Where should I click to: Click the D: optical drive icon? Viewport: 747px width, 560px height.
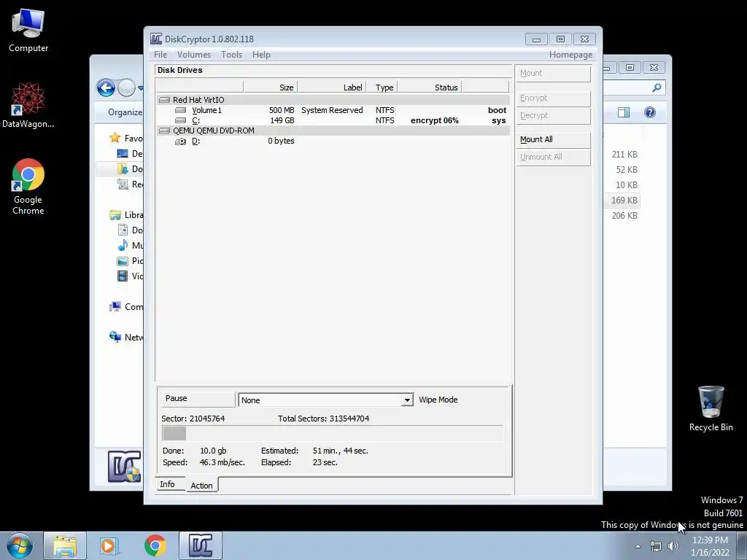point(181,141)
